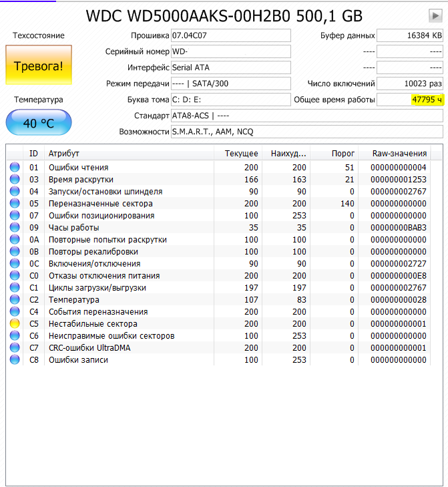This screenshot has height=487, width=448.
Task: Select the Ошибки чтения attribute name
Action: coord(79,168)
